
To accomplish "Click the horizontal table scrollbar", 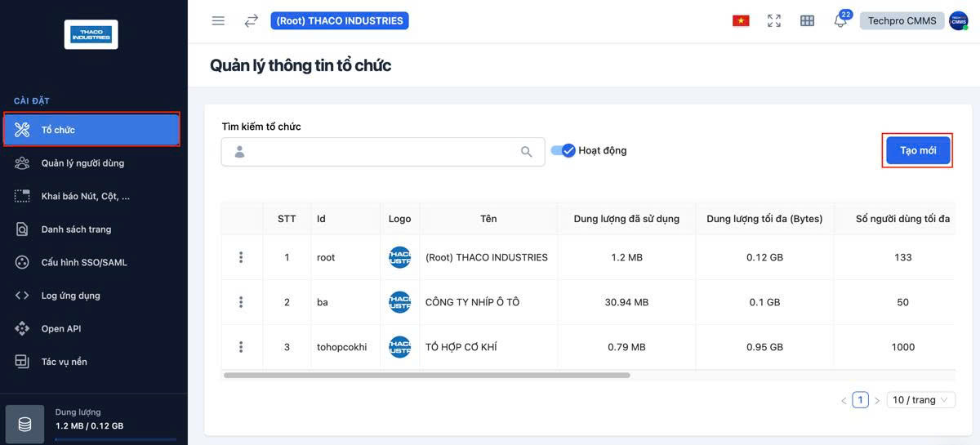I will click(x=426, y=376).
